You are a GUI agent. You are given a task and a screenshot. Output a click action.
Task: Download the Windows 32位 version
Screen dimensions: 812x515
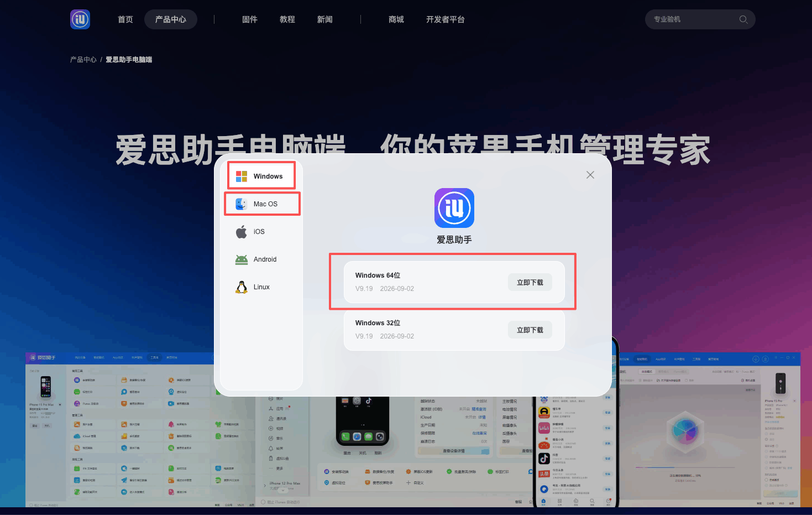pyautogui.click(x=530, y=330)
